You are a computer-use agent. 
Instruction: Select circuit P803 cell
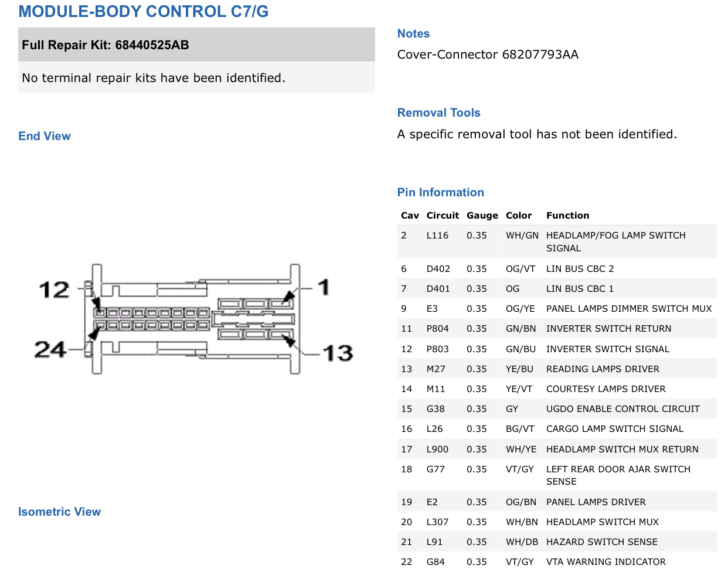pyautogui.click(x=438, y=349)
